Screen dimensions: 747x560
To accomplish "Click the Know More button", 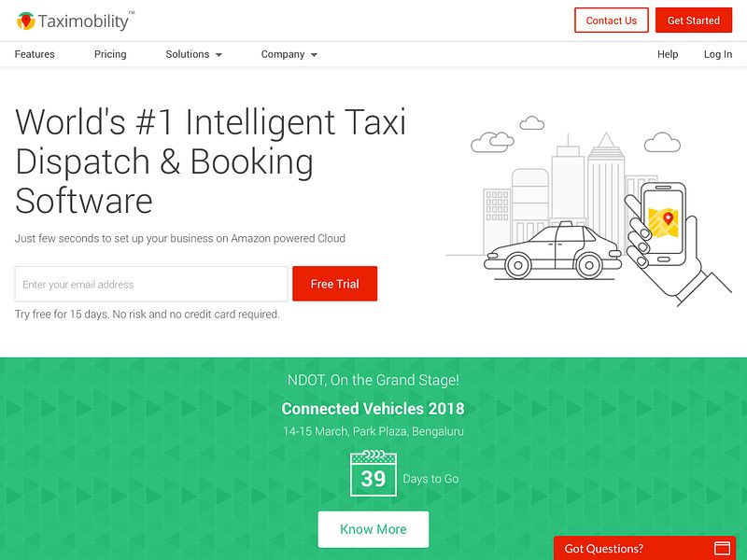I will coord(373,529).
